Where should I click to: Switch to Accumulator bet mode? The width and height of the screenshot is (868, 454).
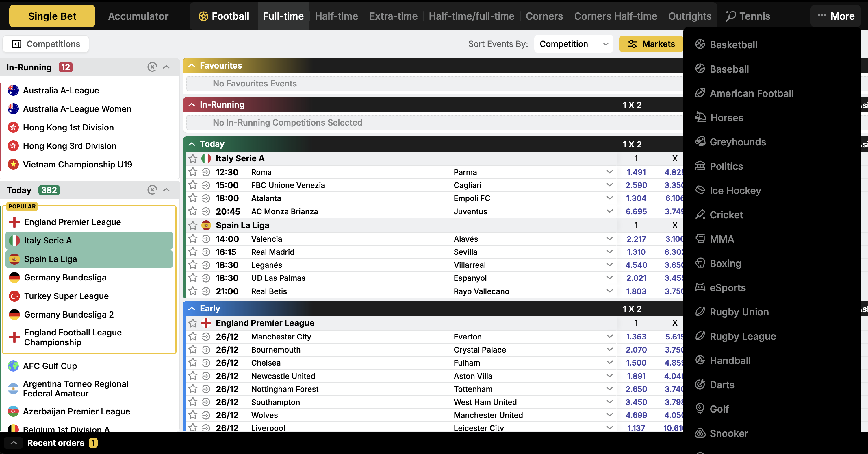coord(138,16)
